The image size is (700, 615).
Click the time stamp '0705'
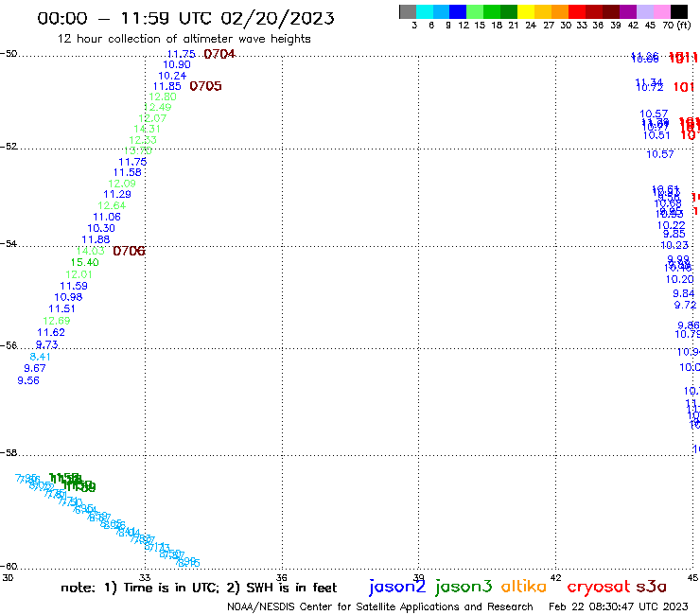click(205, 86)
